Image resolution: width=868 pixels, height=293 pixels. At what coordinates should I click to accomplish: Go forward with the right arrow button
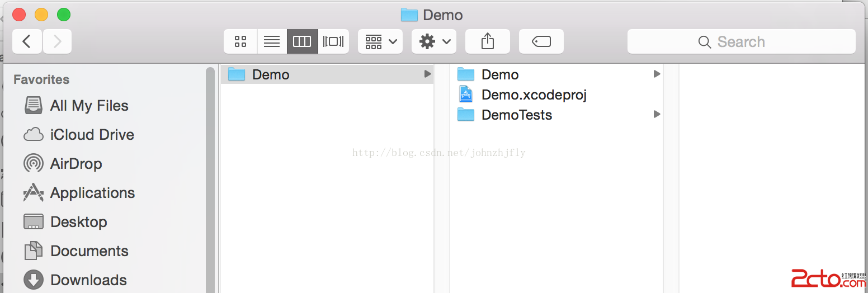57,41
